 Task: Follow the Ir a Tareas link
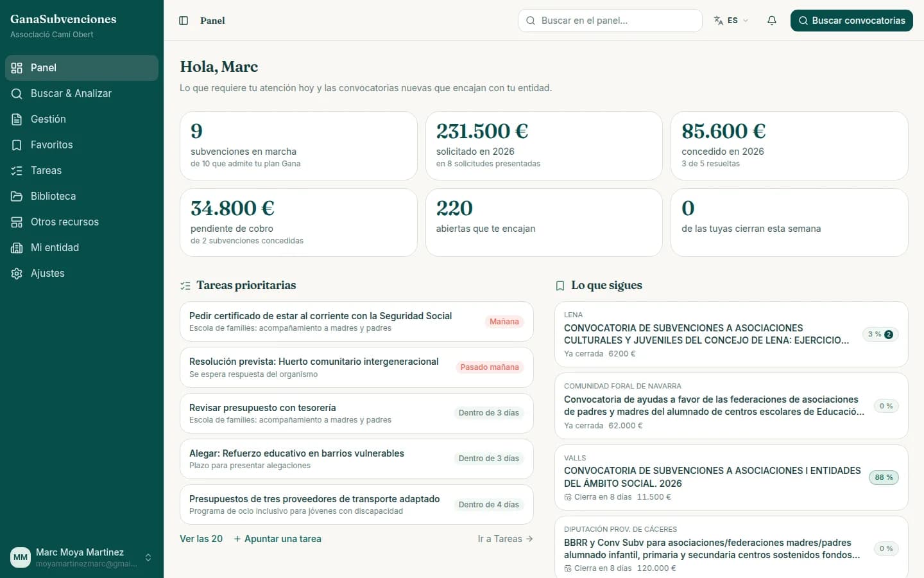(x=506, y=539)
